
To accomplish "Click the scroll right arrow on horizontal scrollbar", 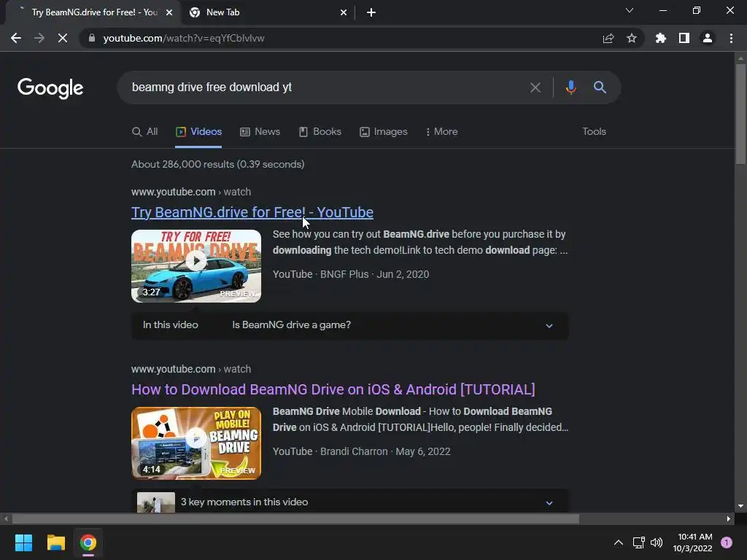I will [729, 519].
